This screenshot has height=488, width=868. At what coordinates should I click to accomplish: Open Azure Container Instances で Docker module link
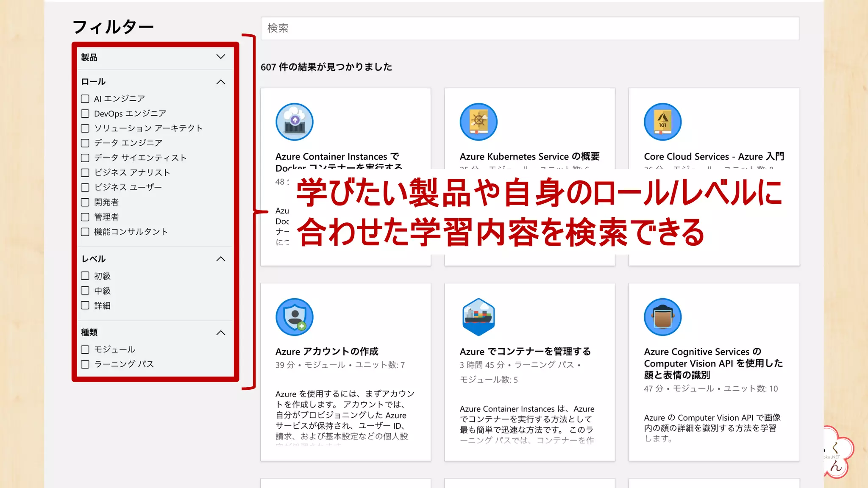[x=339, y=162]
